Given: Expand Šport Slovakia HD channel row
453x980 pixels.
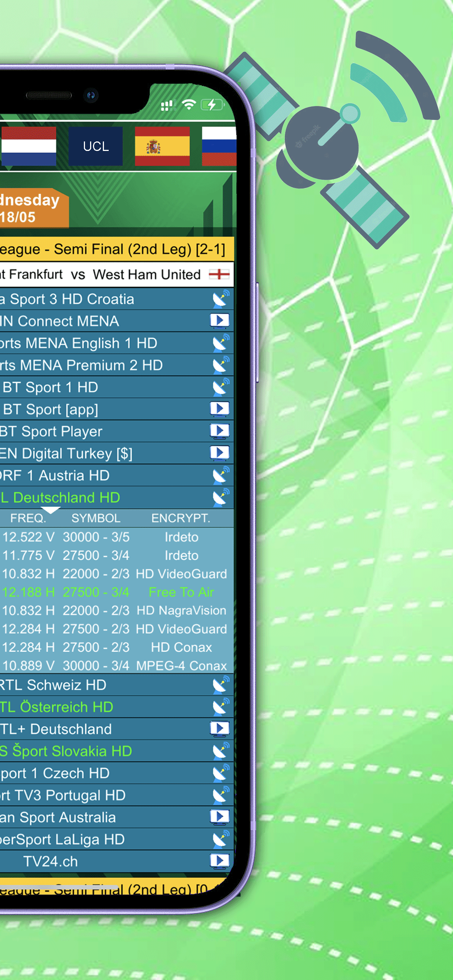Looking at the screenshot, I should tap(116, 751).
